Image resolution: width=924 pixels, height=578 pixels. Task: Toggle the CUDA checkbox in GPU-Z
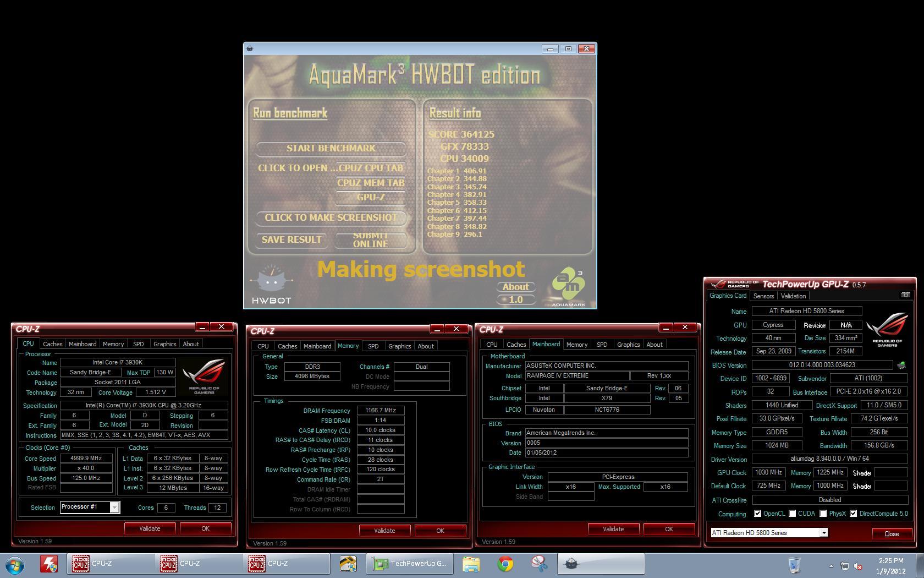pos(793,514)
